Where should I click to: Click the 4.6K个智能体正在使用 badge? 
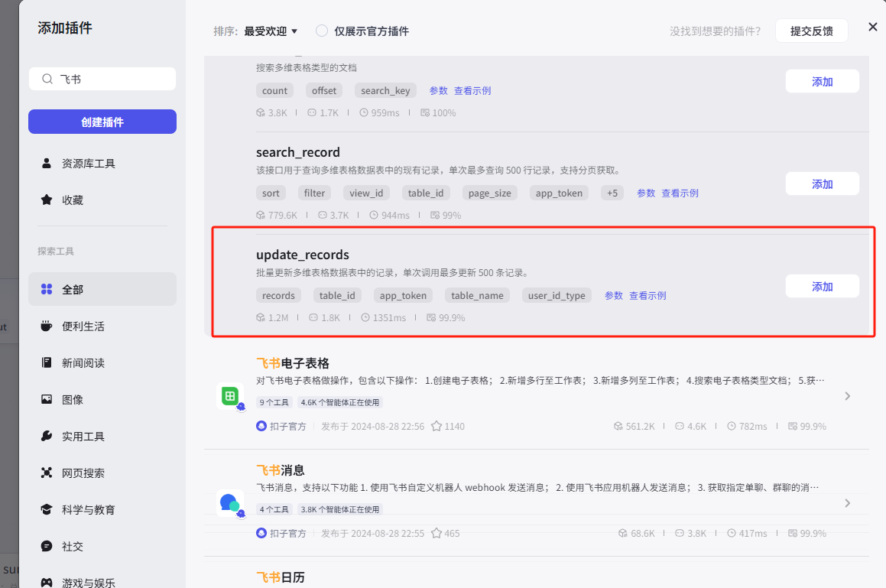pyautogui.click(x=340, y=402)
